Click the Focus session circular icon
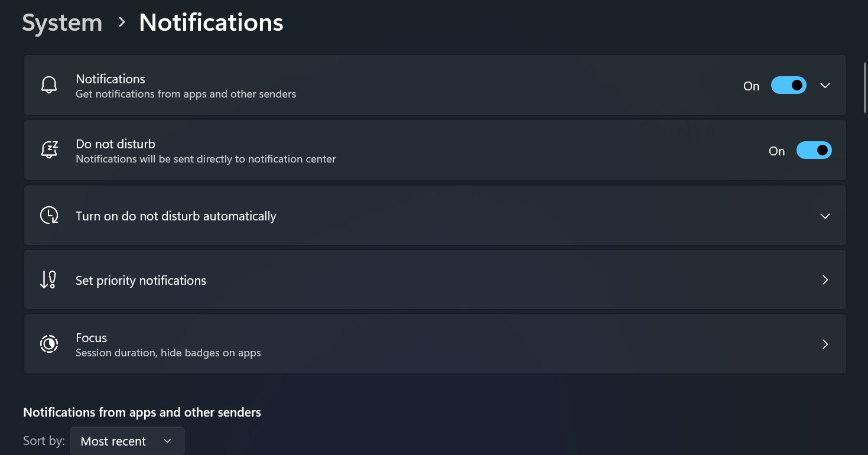The image size is (868, 455). pos(49,344)
